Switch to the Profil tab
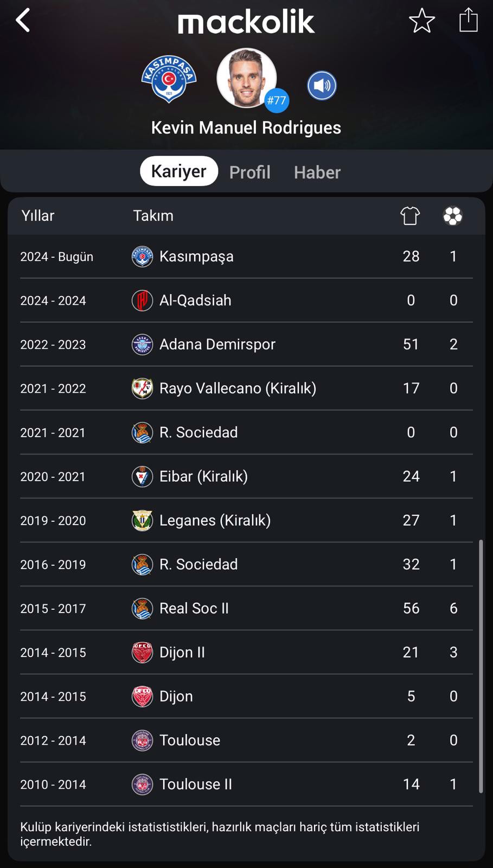 click(x=249, y=172)
